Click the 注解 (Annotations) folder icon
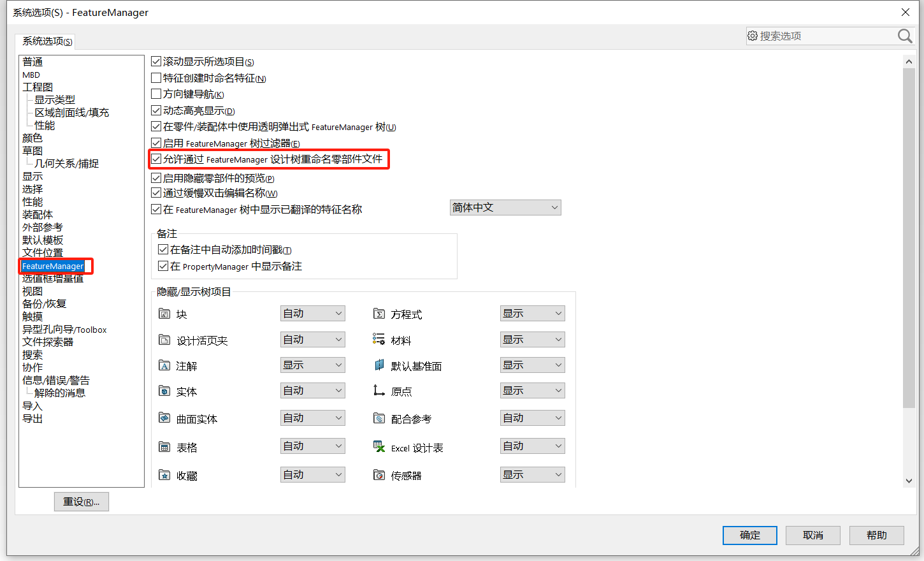The height and width of the screenshot is (561, 924). [163, 365]
